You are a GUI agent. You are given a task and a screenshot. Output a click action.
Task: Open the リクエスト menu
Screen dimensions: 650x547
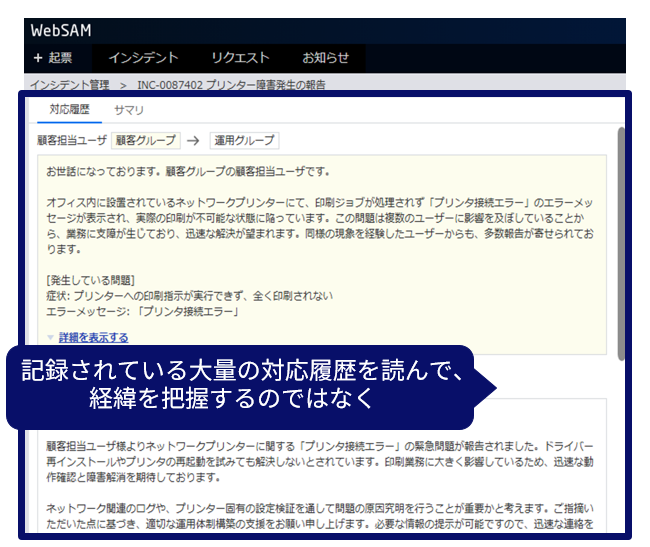239,58
